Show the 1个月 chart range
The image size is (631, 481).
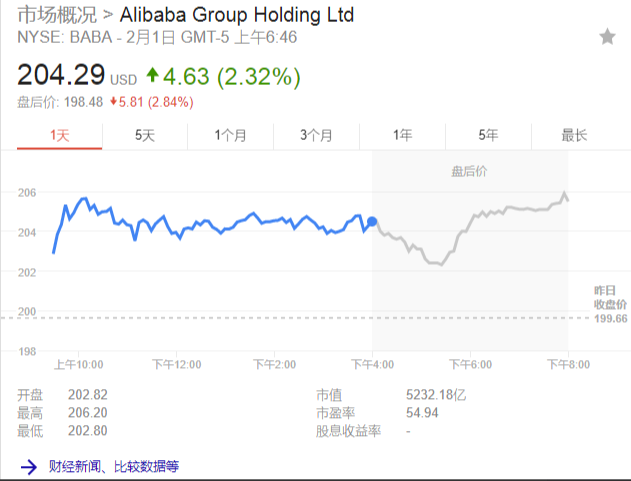230,136
